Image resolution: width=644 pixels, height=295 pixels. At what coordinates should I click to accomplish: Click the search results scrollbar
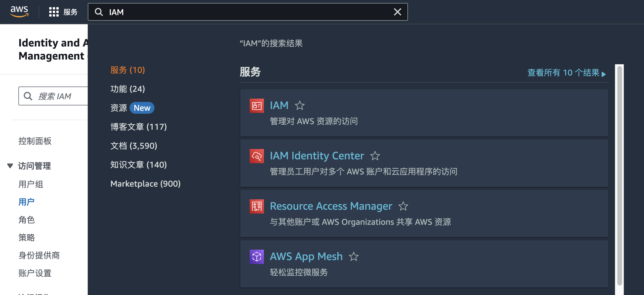click(619, 176)
